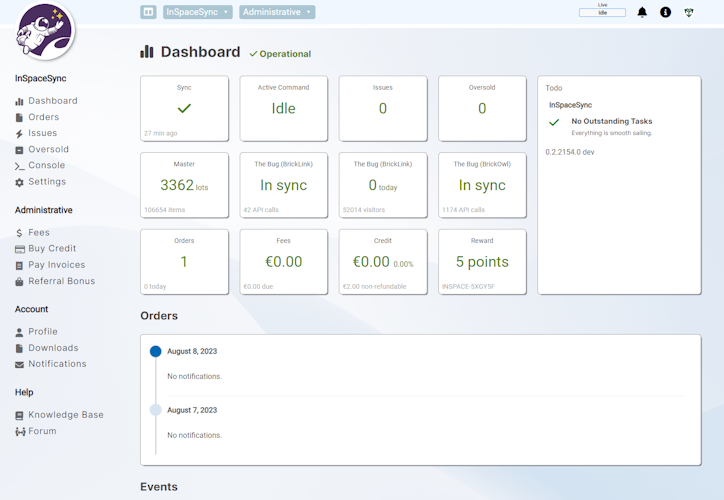Click the Settings gear icon
Viewport: 724px width, 500px height.
[19, 182]
